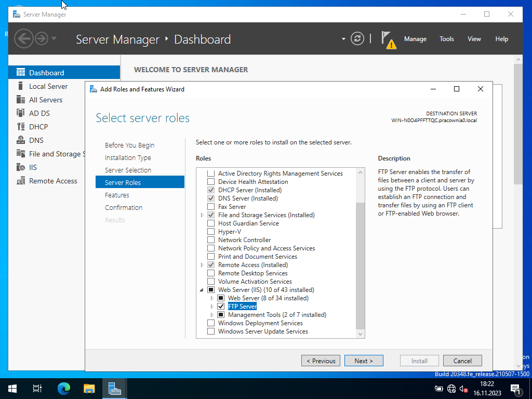532x399 pixels.
Task: Click the back navigation arrow in Server Manager
Action: pyautogui.click(x=24, y=38)
